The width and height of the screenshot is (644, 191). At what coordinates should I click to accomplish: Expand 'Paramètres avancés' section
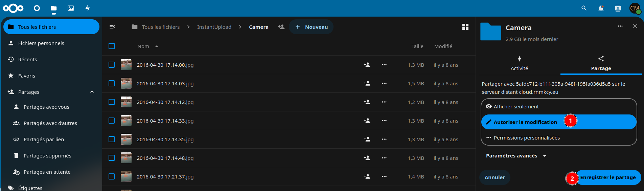[516, 156]
